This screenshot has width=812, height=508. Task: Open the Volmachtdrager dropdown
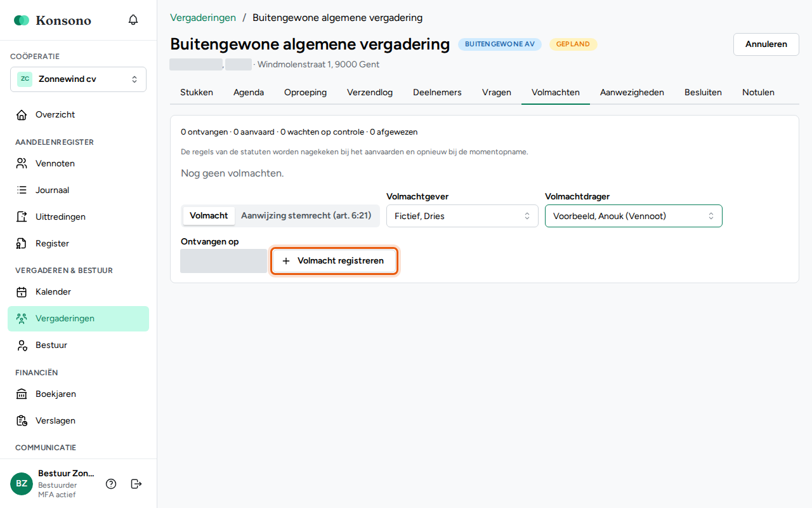634,216
